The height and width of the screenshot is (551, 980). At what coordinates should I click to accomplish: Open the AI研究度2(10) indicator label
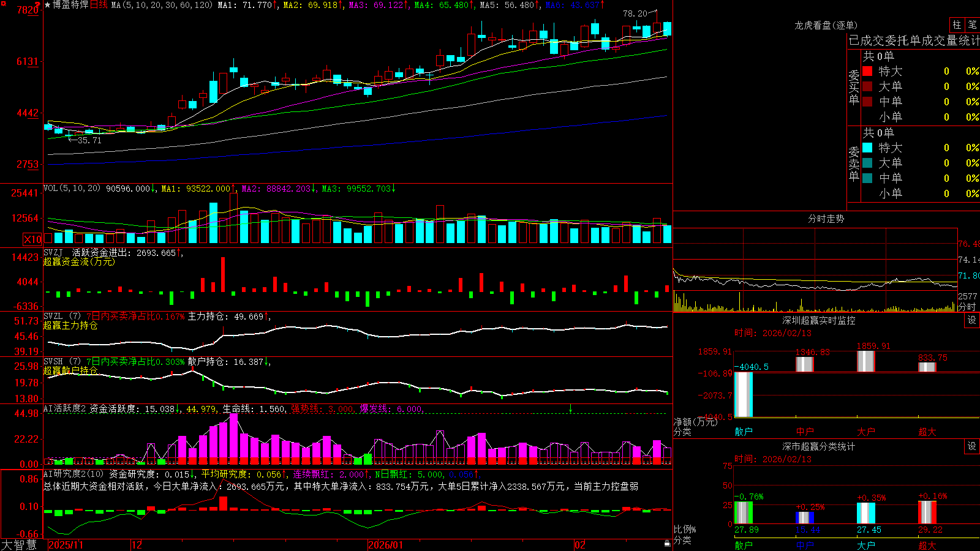(73, 474)
